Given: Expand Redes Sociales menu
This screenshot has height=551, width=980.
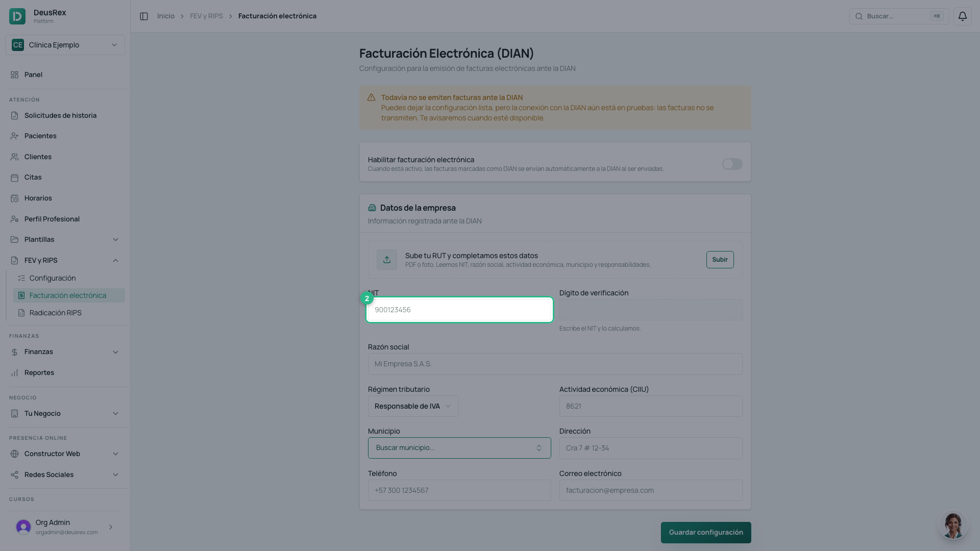Looking at the screenshot, I should tap(65, 475).
